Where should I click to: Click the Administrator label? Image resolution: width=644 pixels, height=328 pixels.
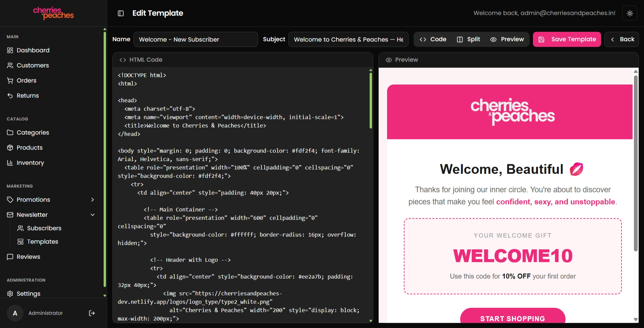coord(46,313)
